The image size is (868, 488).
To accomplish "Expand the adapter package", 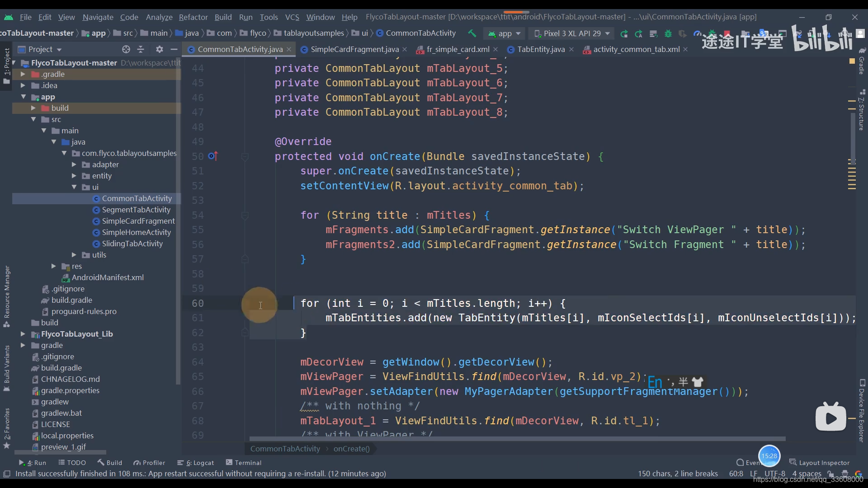I will [x=74, y=164].
